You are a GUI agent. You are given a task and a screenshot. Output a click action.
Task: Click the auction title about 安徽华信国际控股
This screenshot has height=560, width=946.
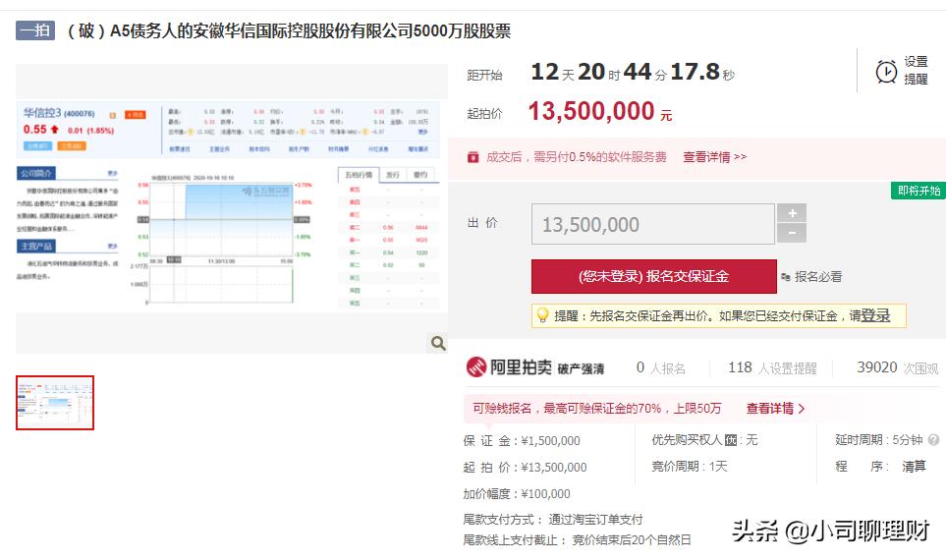pyautogui.click(x=288, y=30)
